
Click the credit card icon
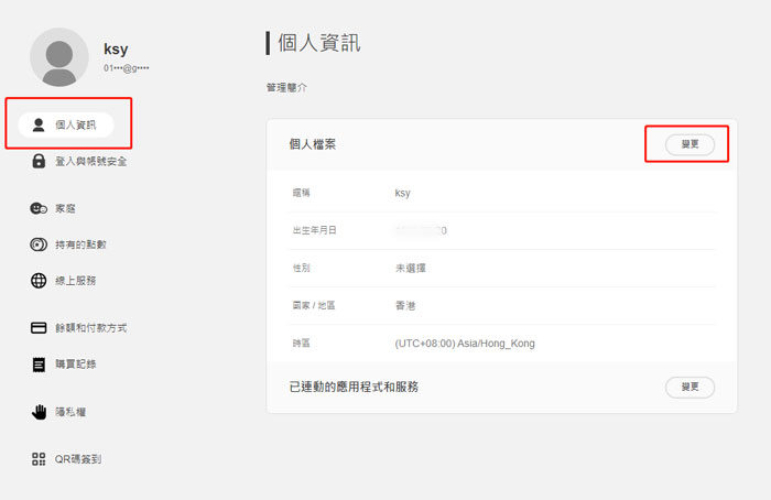coord(38,327)
